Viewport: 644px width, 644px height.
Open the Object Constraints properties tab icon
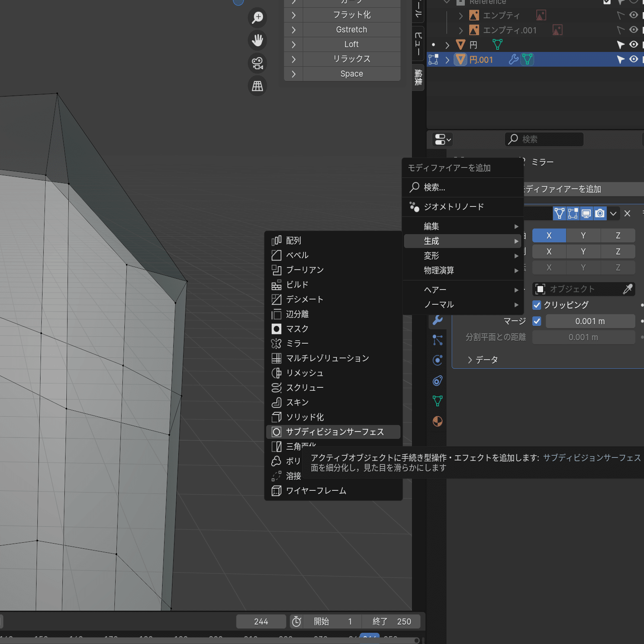[x=438, y=380]
